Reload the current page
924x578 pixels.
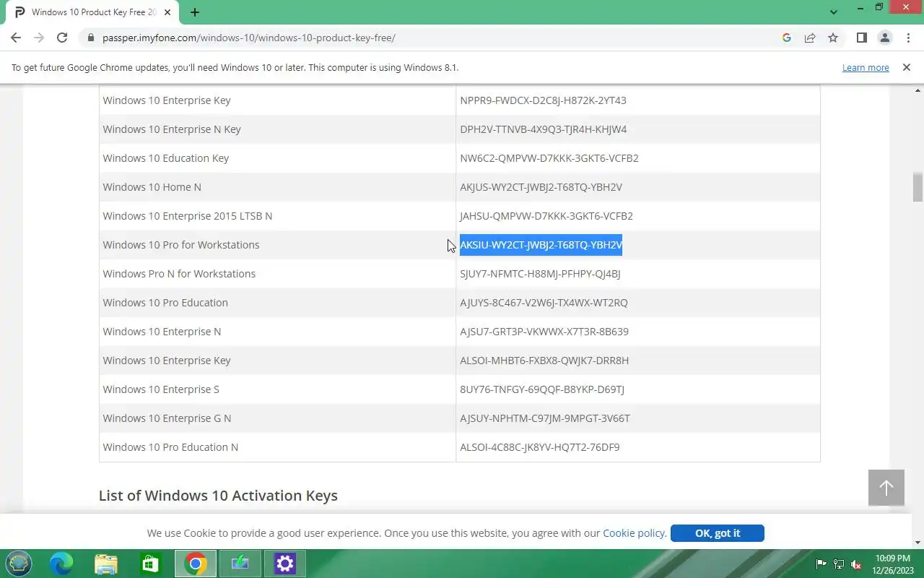(x=62, y=38)
